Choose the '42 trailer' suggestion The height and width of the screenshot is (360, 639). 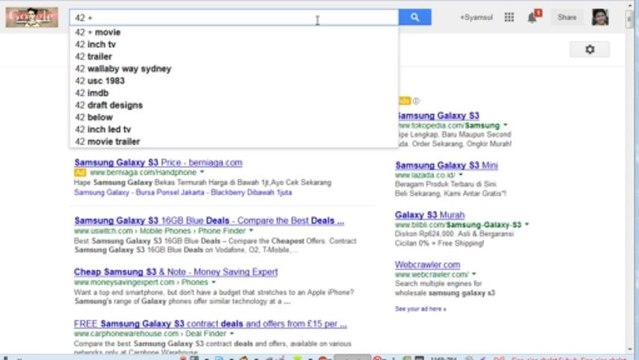click(234, 57)
